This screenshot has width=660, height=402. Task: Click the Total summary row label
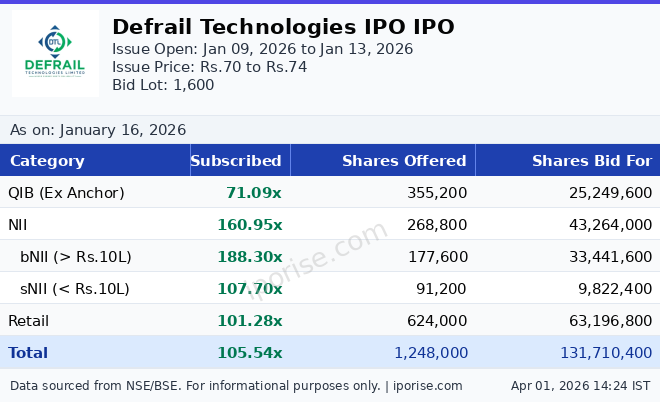point(28,353)
